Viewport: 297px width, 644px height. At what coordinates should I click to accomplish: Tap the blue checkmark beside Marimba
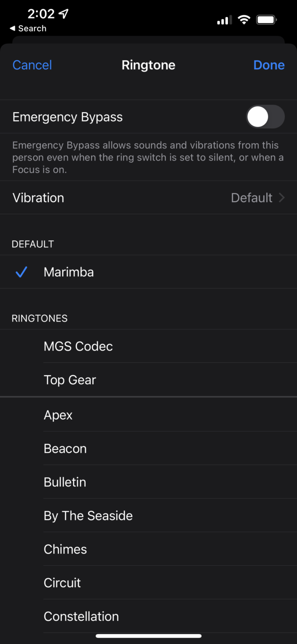click(21, 272)
